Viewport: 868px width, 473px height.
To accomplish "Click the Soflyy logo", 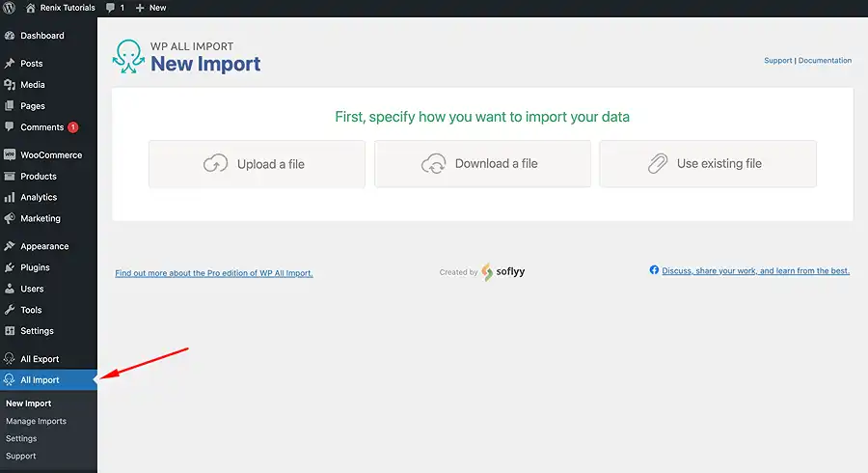I will tap(502, 271).
